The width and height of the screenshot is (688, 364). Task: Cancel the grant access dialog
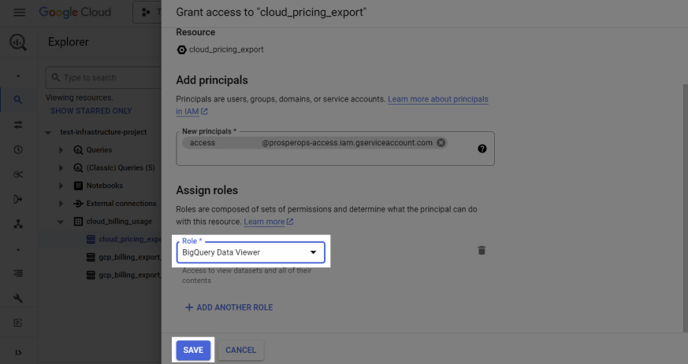(x=240, y=350)
